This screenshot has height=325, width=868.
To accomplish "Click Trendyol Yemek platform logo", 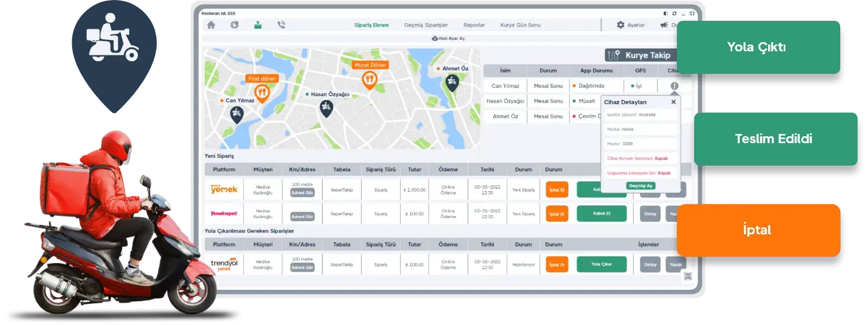I will pos(224,264).
